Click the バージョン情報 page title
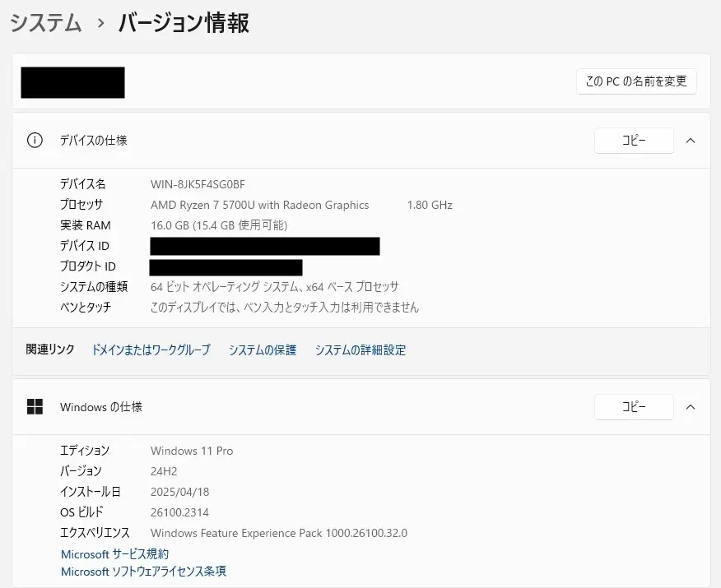721x588 pixels. pyautogui.click(x=184, y=23)
